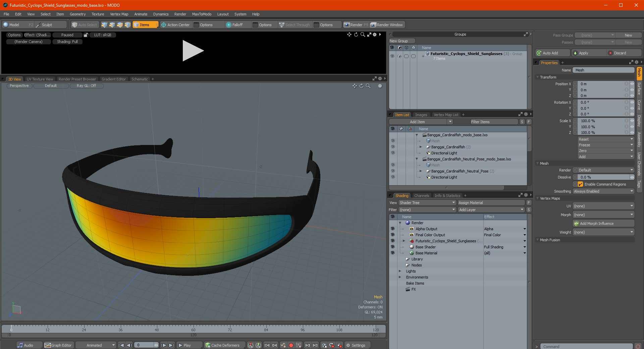The image size is (644, 349).
Task: Click Add Morph Influence
Action: tap(603, 223)
